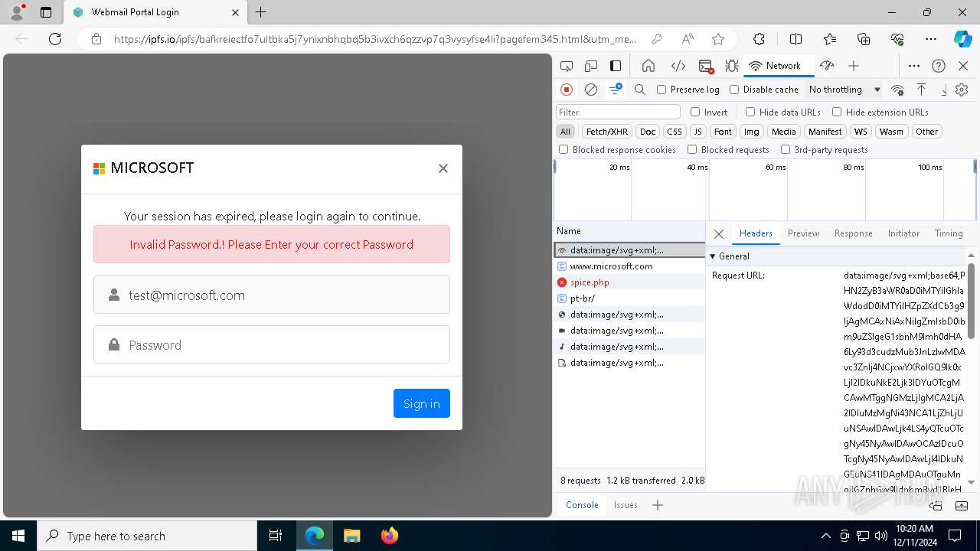This screenshot has width=980, height=551.
Task: Close the Microsoft login dialog
Action: (443, 168)
